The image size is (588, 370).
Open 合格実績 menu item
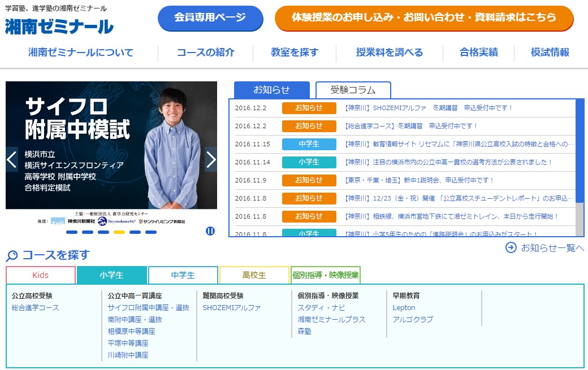pyautogui.click(x=479, y=53)
